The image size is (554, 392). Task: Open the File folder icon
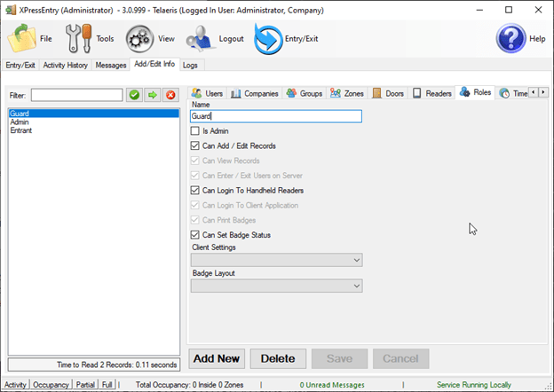(21, 40)
